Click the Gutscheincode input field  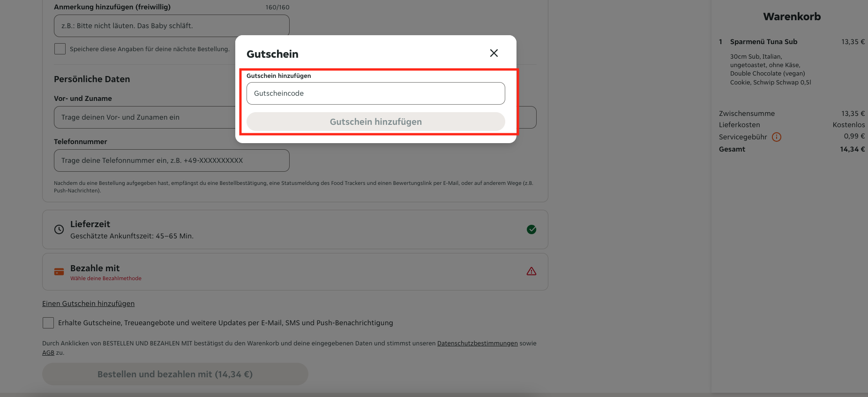click(375, 93)
